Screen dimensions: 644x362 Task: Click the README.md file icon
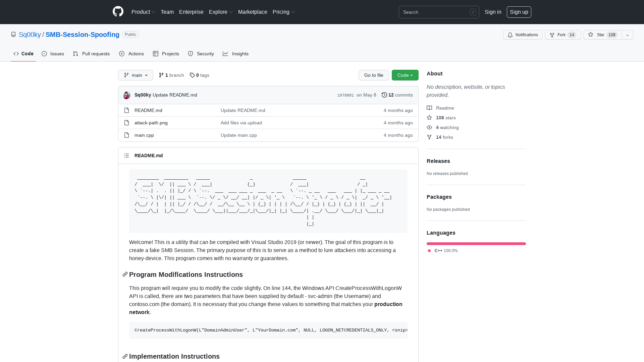coord(126,110)
